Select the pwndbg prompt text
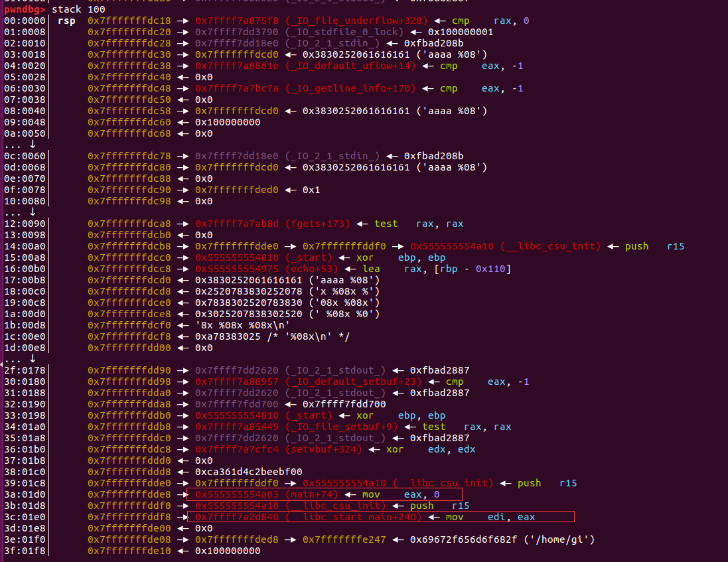The image size is (728, 562). point(20,9)
